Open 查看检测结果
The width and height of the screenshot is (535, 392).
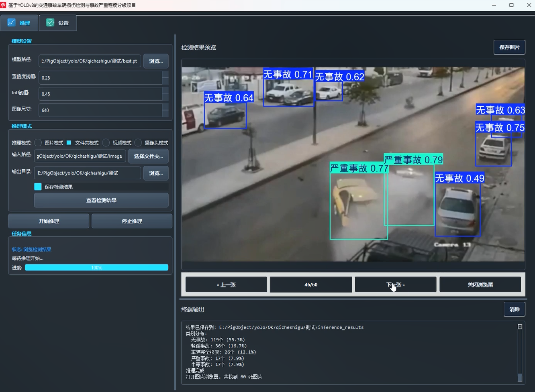101,200
